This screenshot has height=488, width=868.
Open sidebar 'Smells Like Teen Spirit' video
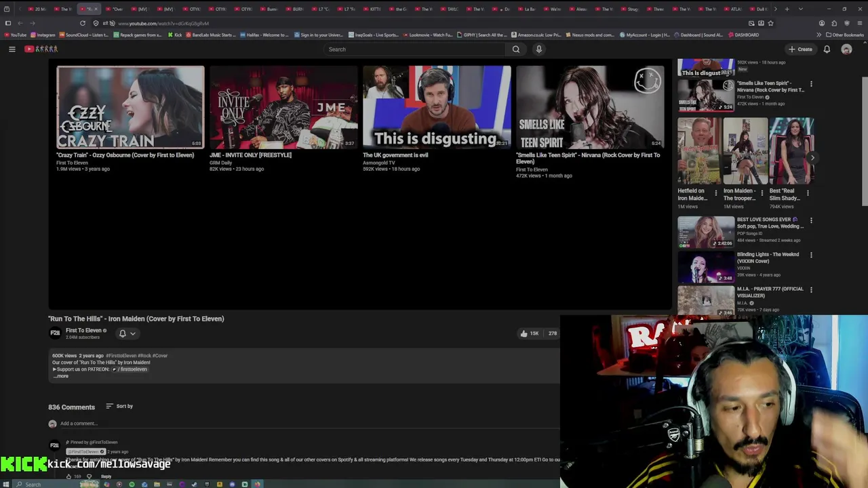[x=706, y=96]
